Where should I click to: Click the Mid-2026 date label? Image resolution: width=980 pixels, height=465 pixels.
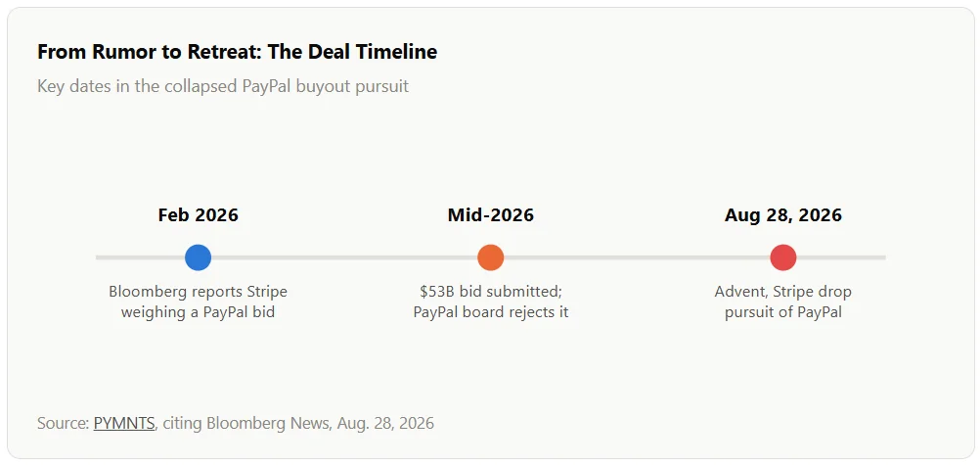[491, 215]
